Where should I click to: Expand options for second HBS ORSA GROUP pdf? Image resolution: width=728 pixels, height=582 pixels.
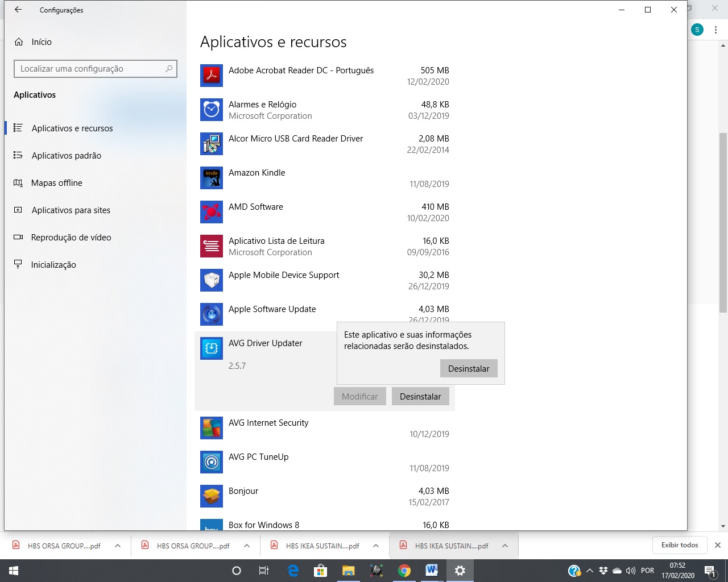247,546
